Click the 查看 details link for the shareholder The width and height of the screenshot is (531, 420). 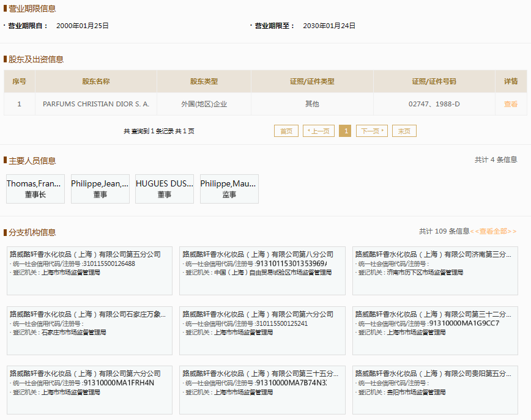510,104
